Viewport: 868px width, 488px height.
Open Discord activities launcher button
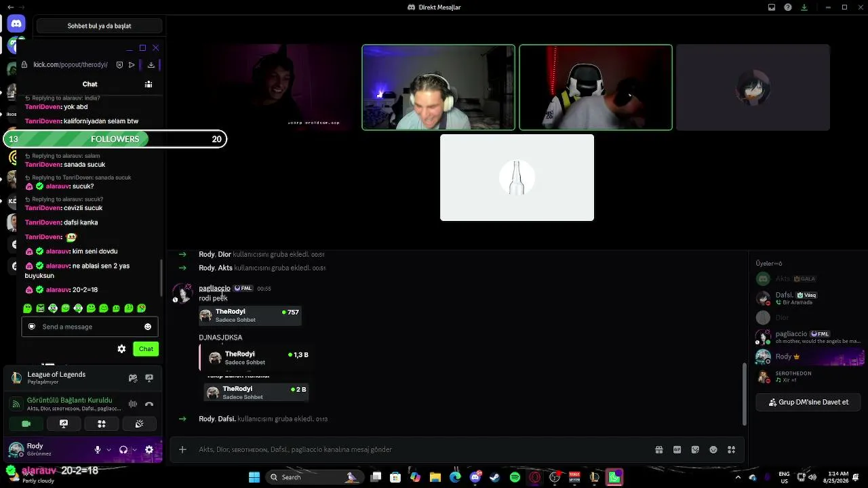(x=102, y=424)
